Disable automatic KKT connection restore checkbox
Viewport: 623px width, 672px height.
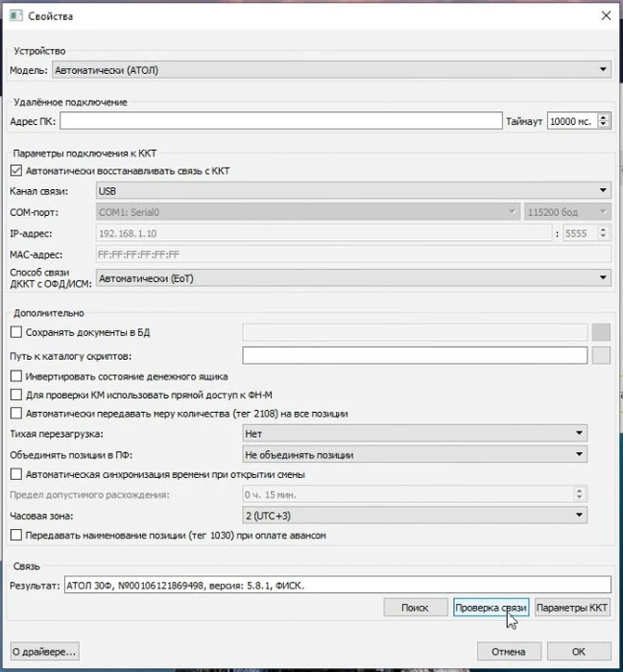(16, 171)
